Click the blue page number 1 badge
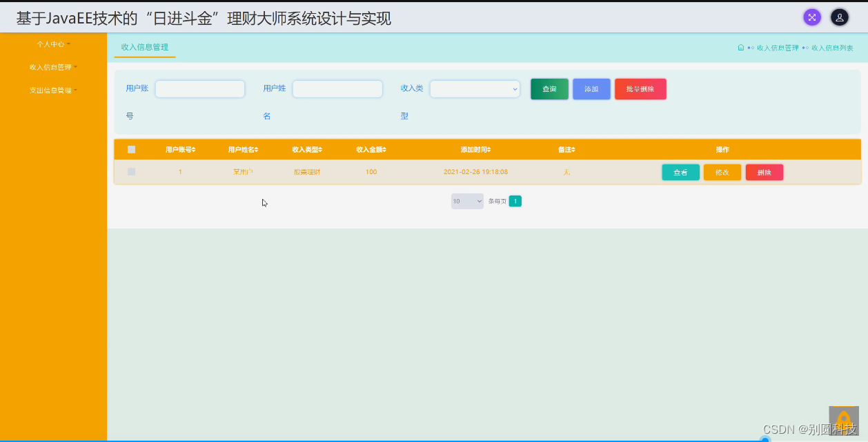 point(514,200)
